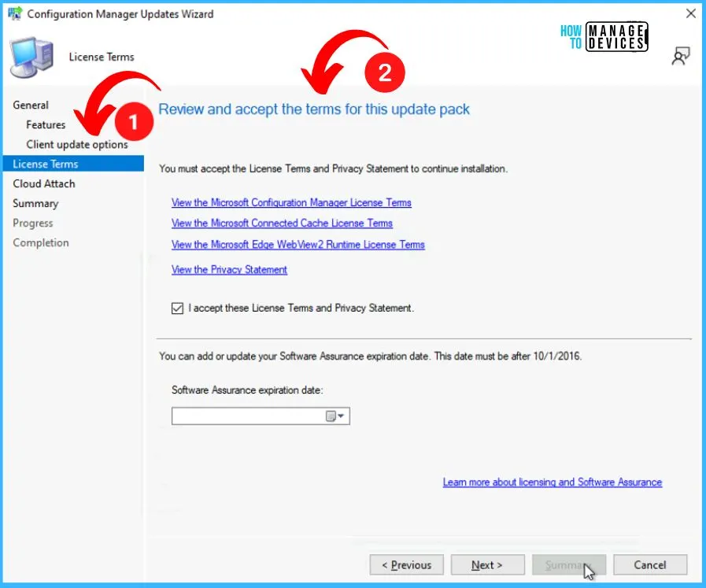Uncheck I accept these License Terms checkbox

coord(177,309)
